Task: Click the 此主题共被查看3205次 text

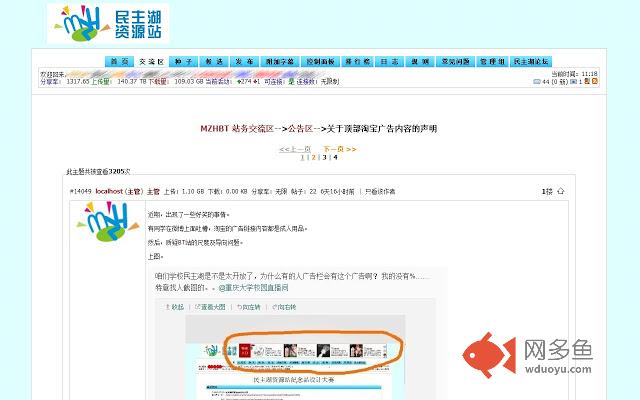Action: 98,171
